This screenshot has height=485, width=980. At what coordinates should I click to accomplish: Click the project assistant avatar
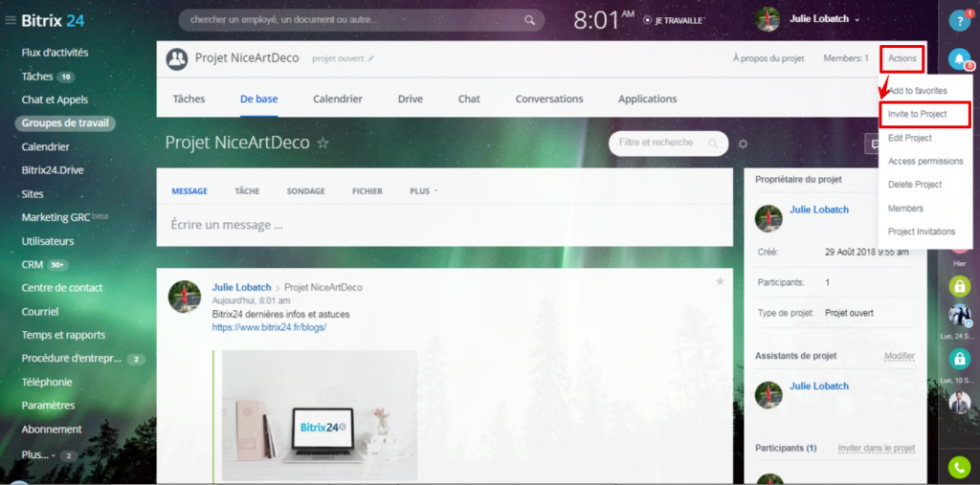click(x=768, y=395)
